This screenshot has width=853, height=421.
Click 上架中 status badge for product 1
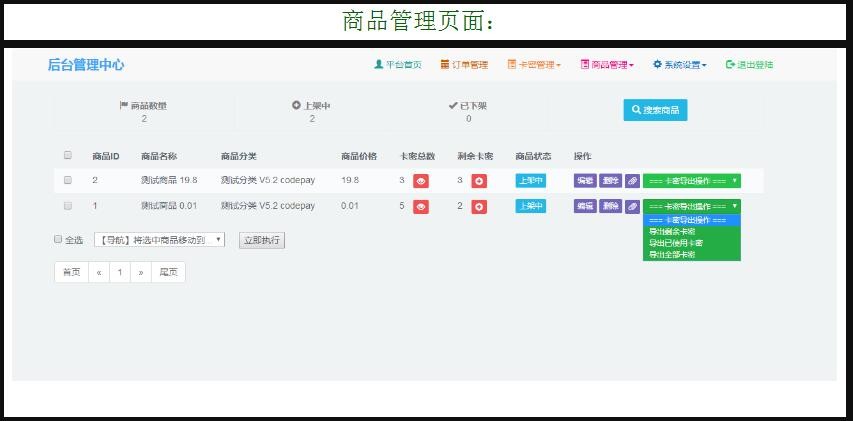point(530,206)
